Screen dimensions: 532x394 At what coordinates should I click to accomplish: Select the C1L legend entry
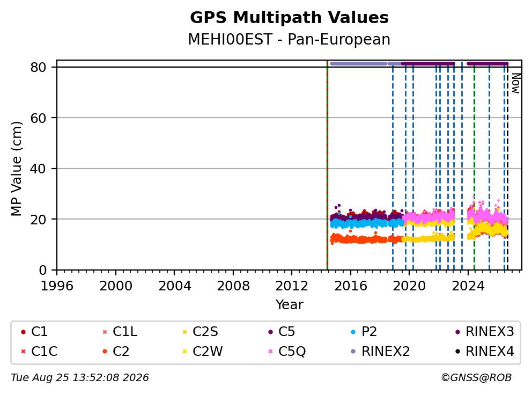coord(120,332)
